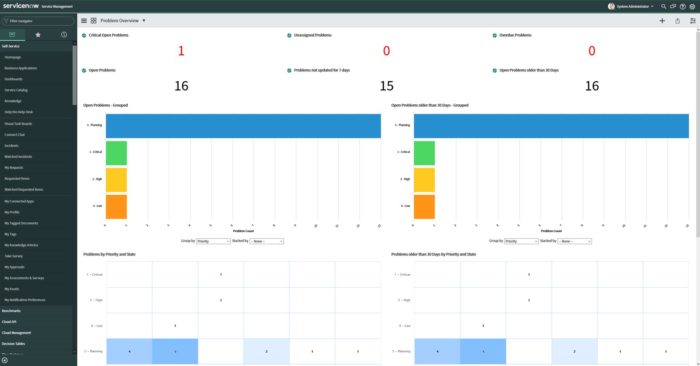Open Group by dropdown in older than 30 days chart

521,241
